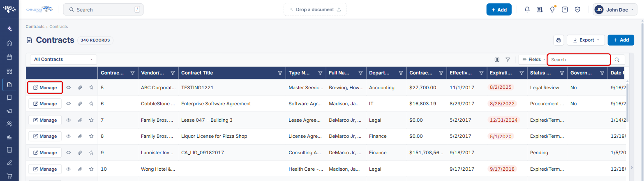
Task: Open the Export dropdown
Action: pyautogui.click(x=586, y=40)
